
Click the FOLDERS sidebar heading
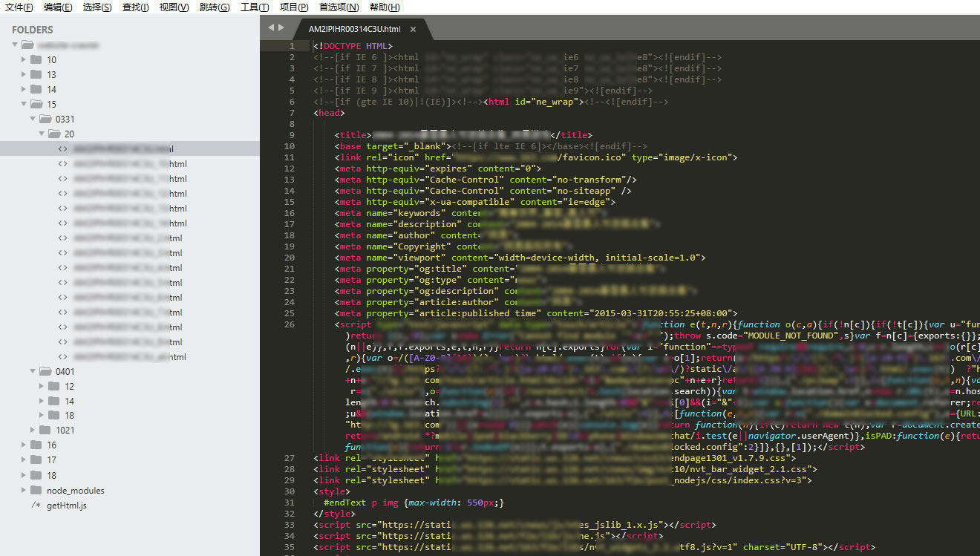click(33, 30)
